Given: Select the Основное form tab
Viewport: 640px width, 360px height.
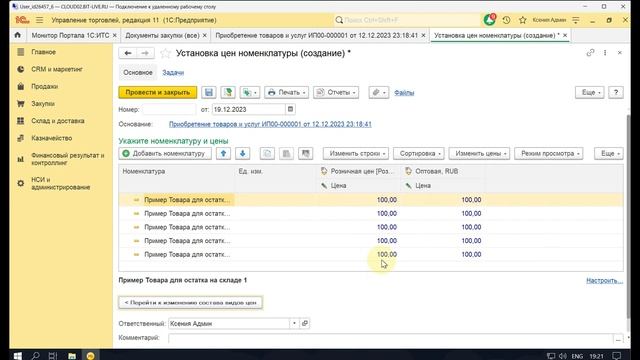Looking at the screenshot, I should pyautogui.click(x=138, y=72).
